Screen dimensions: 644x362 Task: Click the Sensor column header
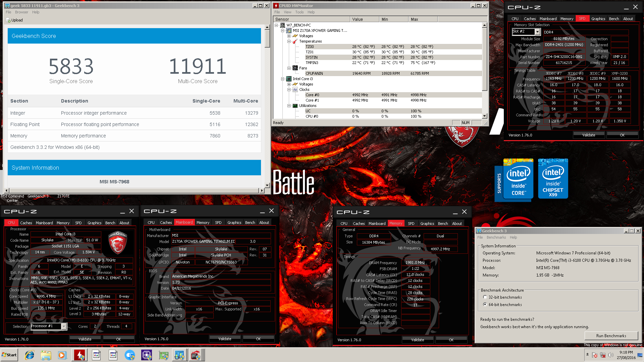pos(312,19)
